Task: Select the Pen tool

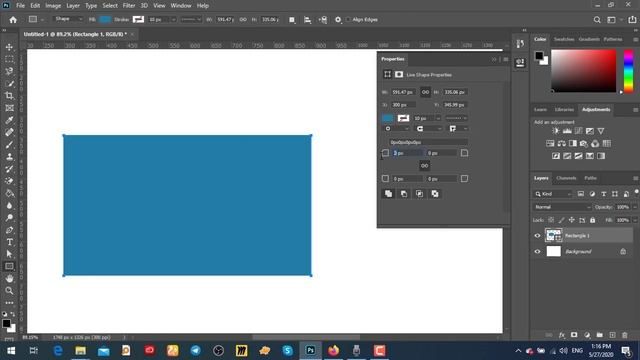Action: (x=9, y=230)
